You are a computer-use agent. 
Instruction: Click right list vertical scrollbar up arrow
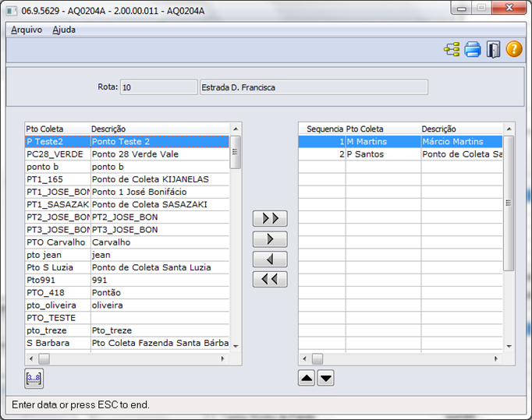click(x=509, y=129)
